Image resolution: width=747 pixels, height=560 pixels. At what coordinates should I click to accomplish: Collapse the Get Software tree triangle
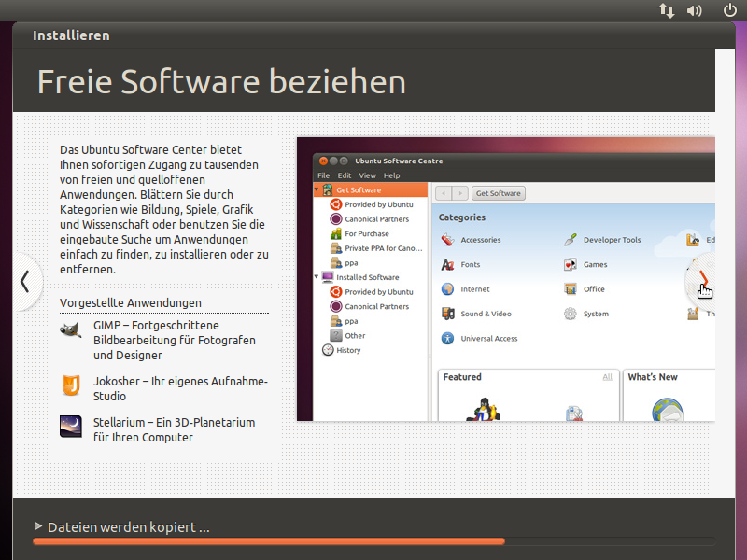click(316, 189)
